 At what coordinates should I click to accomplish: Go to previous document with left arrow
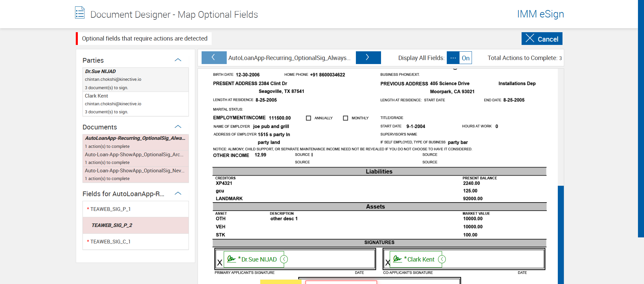[x=214, y=58]
